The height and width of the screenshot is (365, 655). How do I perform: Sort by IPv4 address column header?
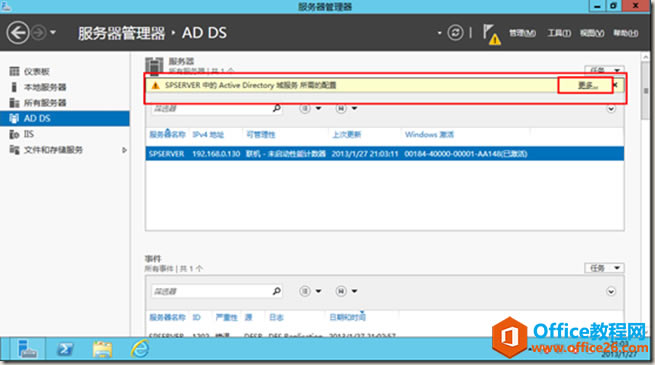208,134
